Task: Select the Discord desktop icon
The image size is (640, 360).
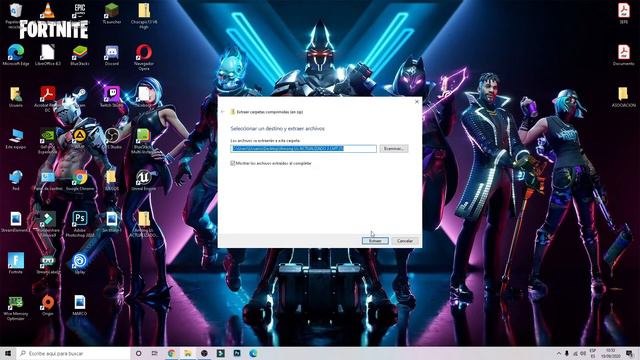Action: 111,56
